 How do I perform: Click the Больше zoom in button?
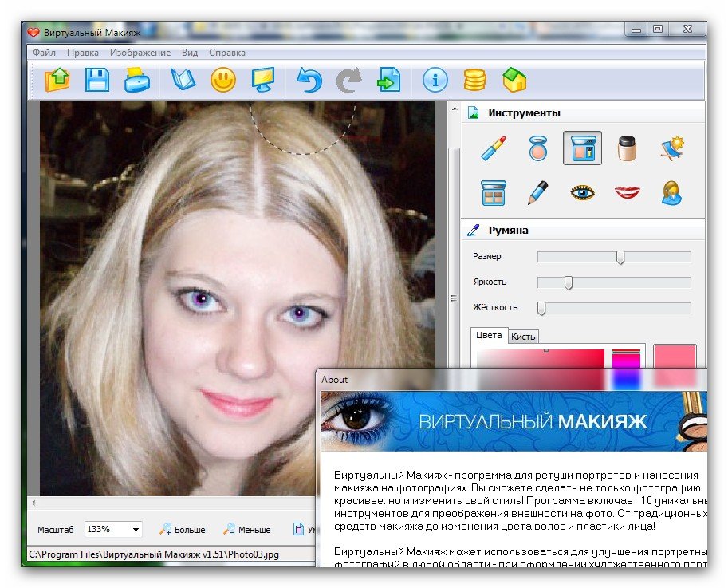tap(182, 530)
